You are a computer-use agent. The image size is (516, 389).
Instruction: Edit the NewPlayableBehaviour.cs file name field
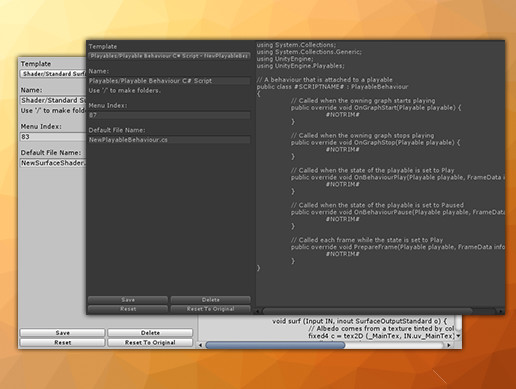pyautogui.click(x=169, y=140)
